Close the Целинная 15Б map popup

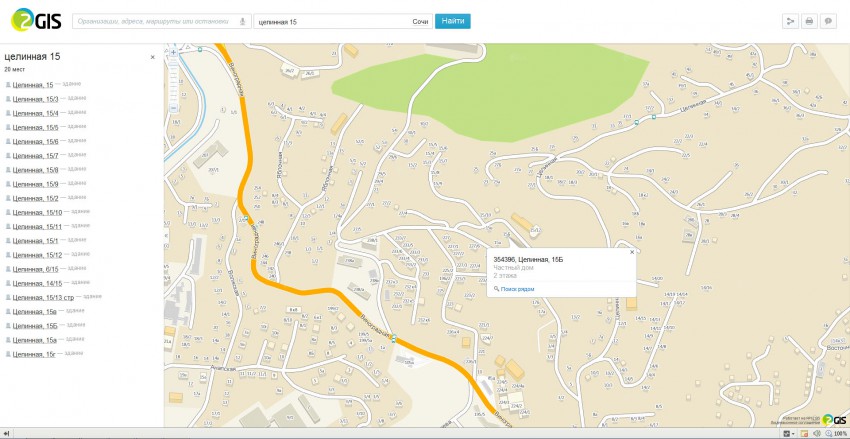[632, 252]
